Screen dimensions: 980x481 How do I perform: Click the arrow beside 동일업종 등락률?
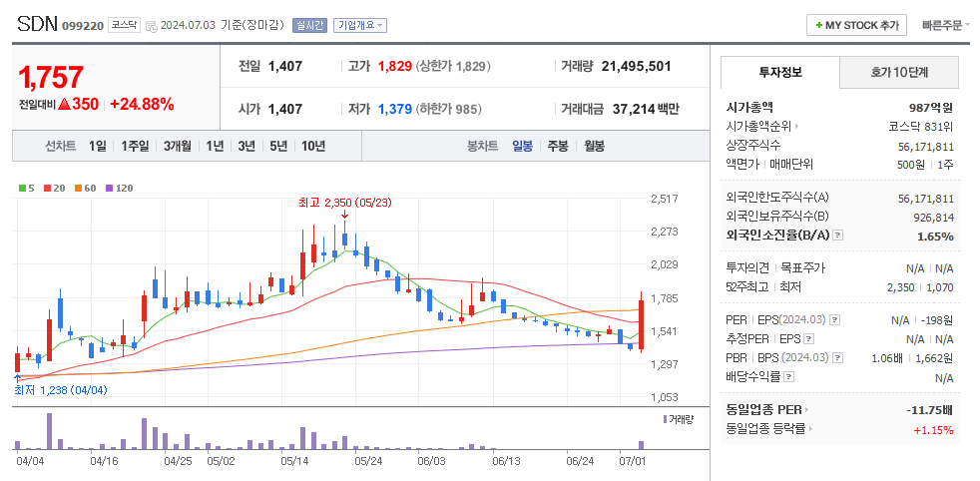[811, 429]
